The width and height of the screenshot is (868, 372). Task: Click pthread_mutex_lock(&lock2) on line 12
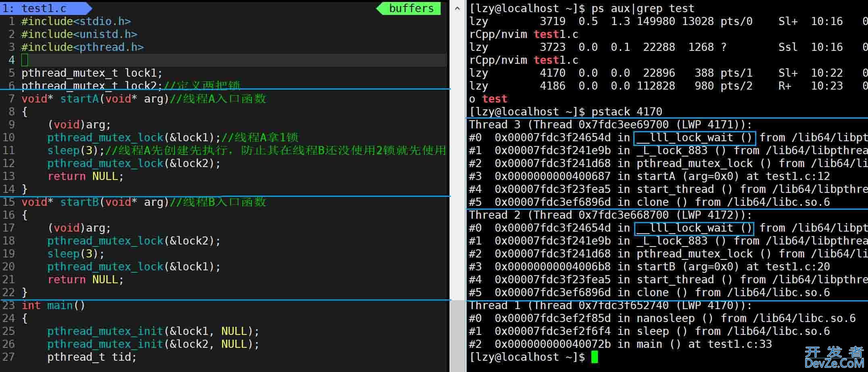(134, 163)
